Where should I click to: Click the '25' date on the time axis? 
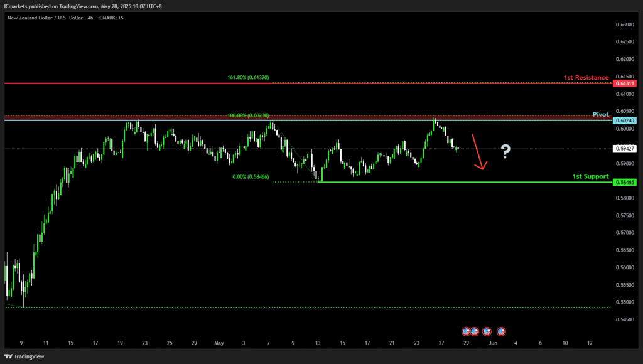(x=170, y=343)
